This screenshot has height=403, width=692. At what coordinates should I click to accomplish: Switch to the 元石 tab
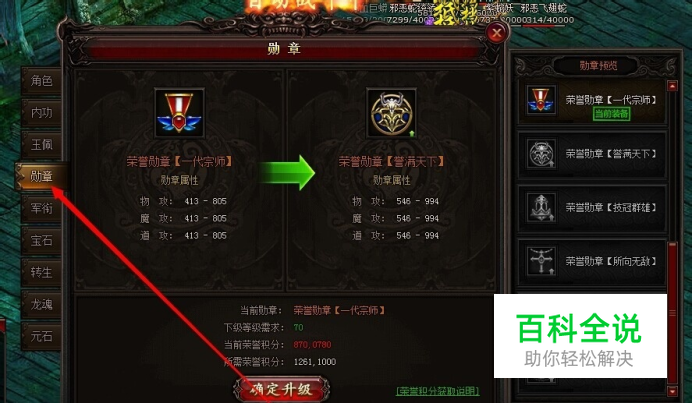point(41,336)
